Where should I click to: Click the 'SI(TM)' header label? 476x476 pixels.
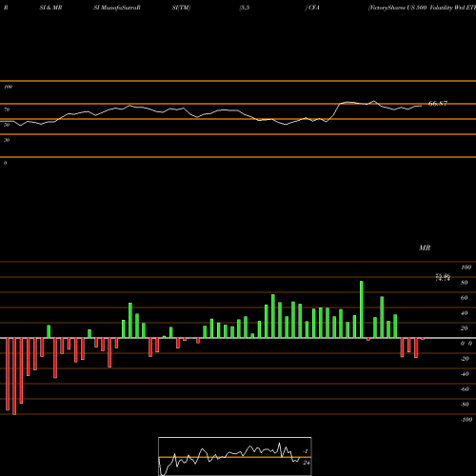click(x=181, y=8)
